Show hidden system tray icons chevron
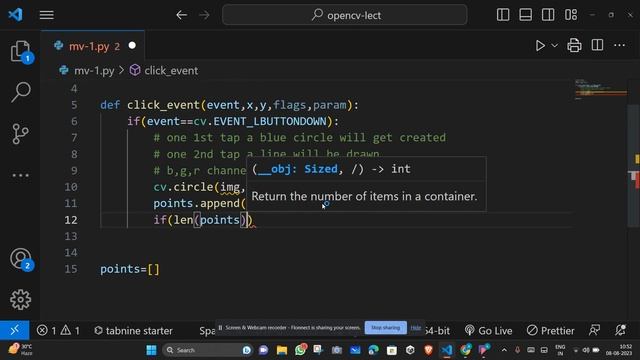The width and height of the screenshot is (640, 360). [504, 350]
